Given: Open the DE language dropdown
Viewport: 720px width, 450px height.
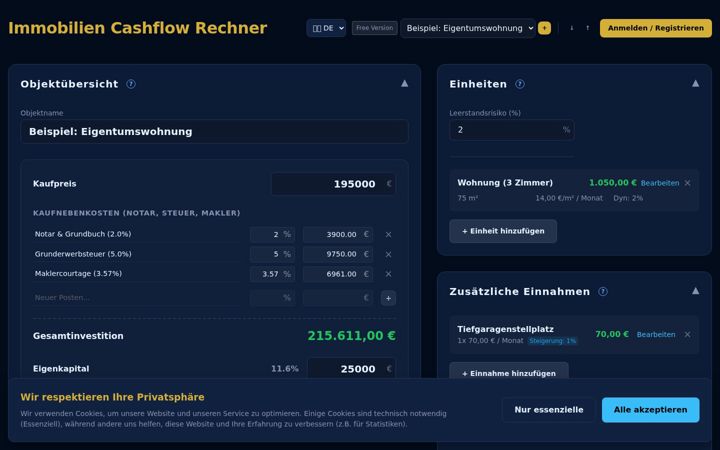Looking at the screenshot, I should click(x=326, y=28).
